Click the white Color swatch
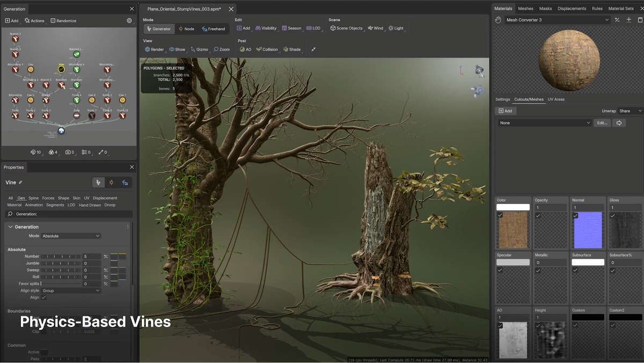The width and height of the screenshot is (644, 363). tap(513, 207)
